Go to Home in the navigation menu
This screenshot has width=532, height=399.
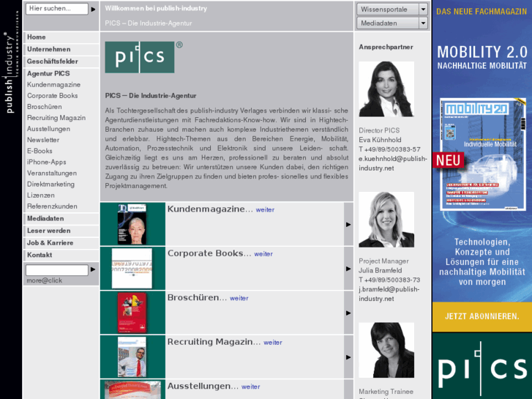(37, 37)
